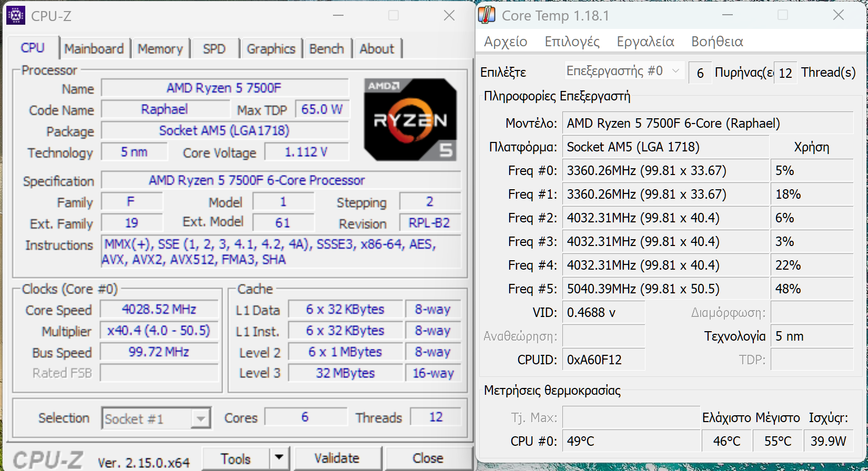Switch to the Mainboard tab in CPU-Z
The height and width of the screenshot is (471, 868).
pos(94,49)
